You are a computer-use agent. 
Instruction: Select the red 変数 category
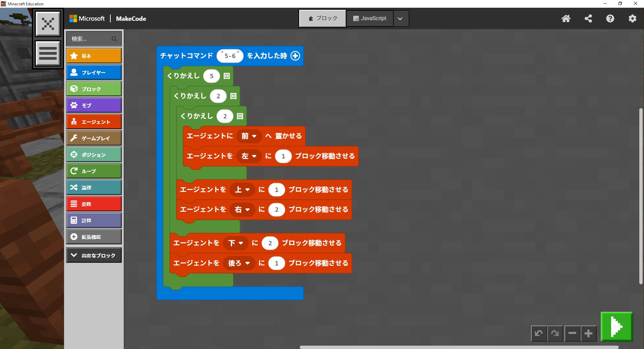point(94,204)
